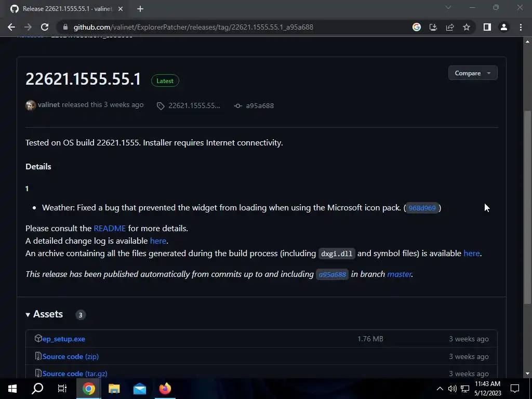Image resolution: width=532 pixels, height=399 pixels.
Task: Open Windows taskbar search
Action: [x=37, y=389]
